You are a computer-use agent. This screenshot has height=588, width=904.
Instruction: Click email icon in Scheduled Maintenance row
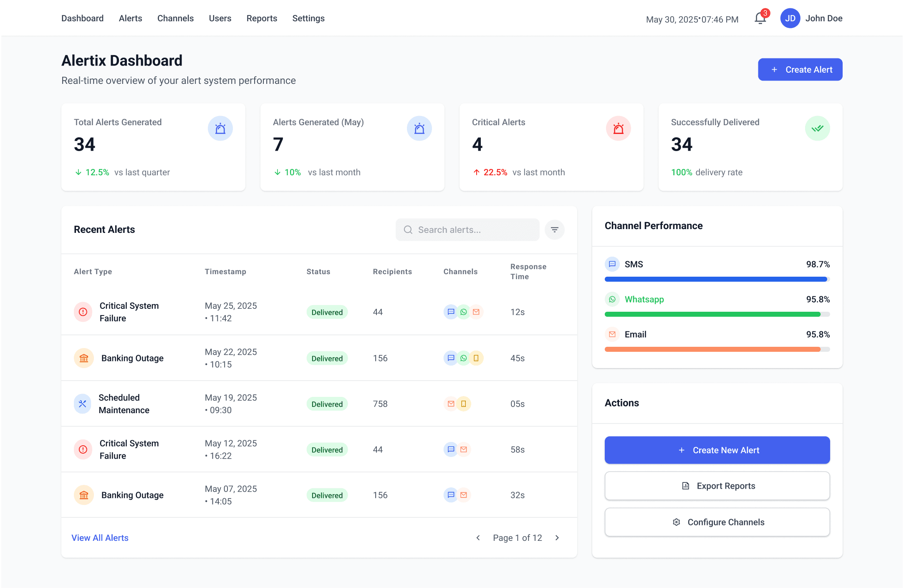click(451, 404)
